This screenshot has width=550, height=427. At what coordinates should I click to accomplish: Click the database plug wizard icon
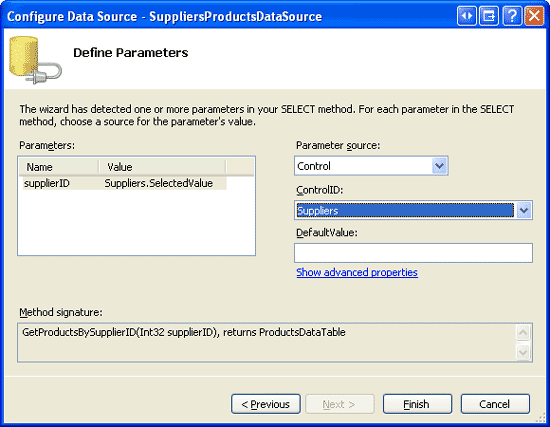[x=35, y=60]
